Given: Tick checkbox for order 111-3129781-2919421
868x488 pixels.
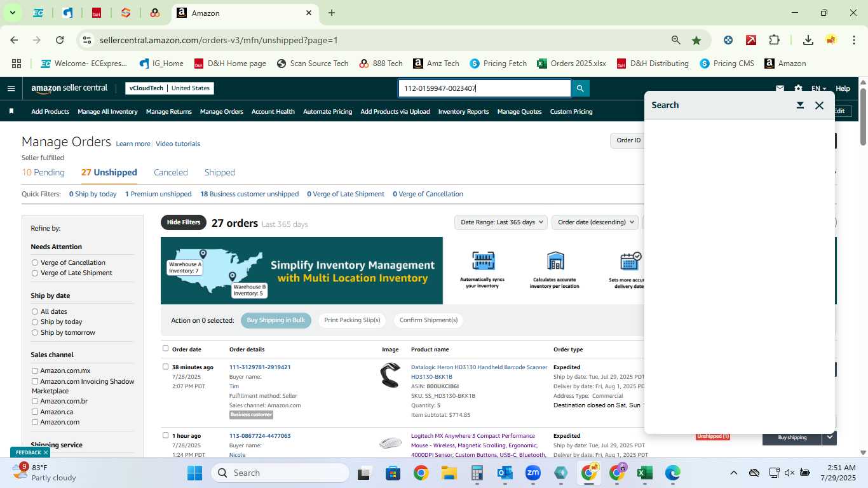Looking at the screenshot, I should point(166,367).
